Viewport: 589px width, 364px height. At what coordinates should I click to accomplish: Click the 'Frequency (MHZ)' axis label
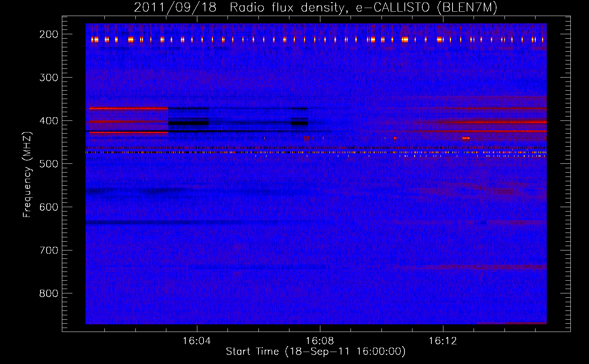tap(27, 175)
